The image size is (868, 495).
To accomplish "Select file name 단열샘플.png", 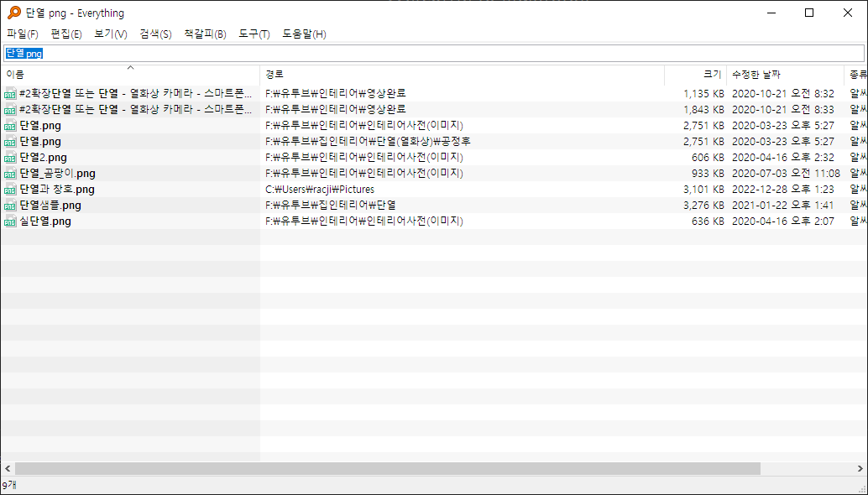I will (50, 206).
